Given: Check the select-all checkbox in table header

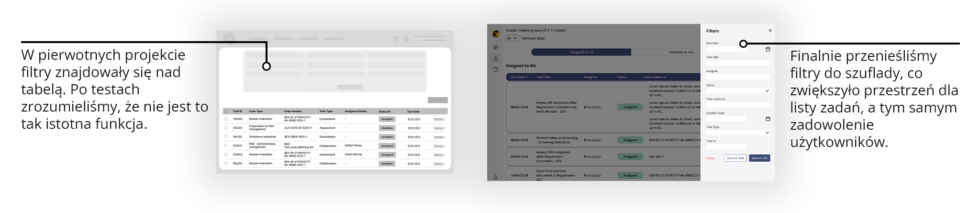Looking at the screenshot, I should (x=226, y=112).
